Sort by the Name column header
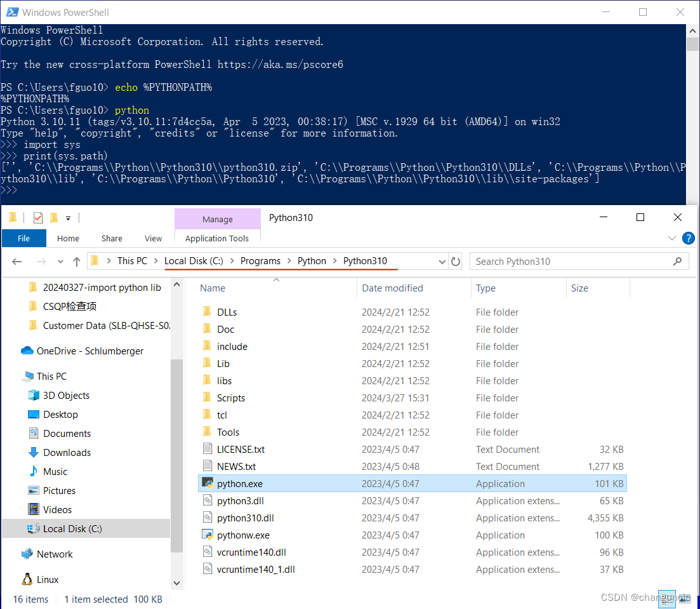Image resolution: width=700 pixels, height=609 pixels. tap(276, 288)
